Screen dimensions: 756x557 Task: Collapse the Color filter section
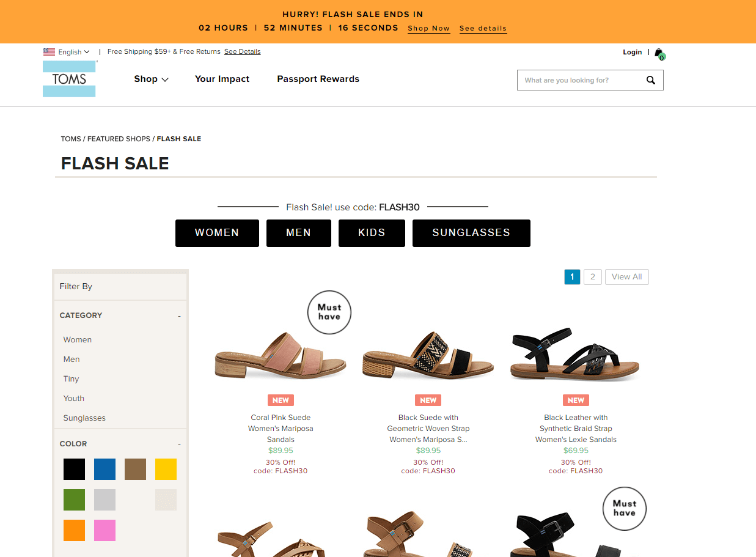pos(179,444)
